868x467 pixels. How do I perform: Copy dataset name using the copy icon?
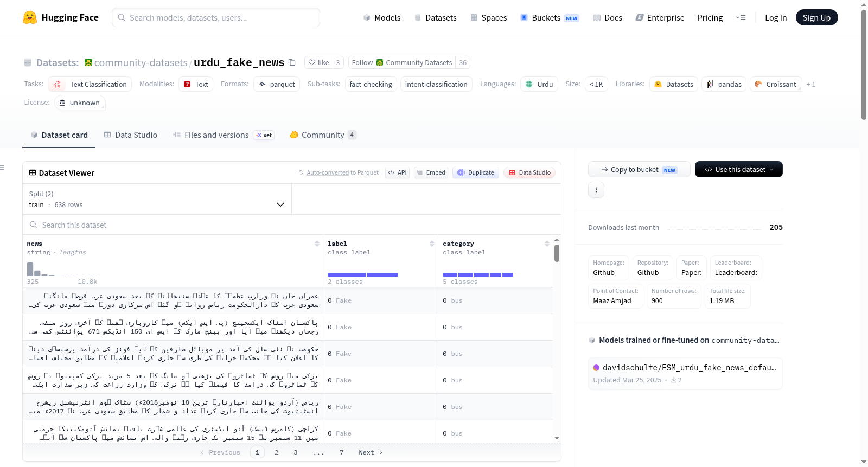pos(292,62)
